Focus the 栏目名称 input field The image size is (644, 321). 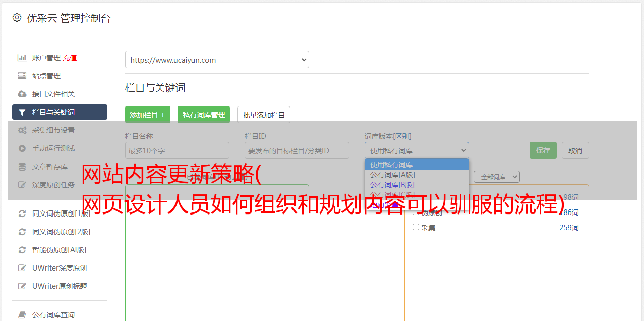(177, 150)
